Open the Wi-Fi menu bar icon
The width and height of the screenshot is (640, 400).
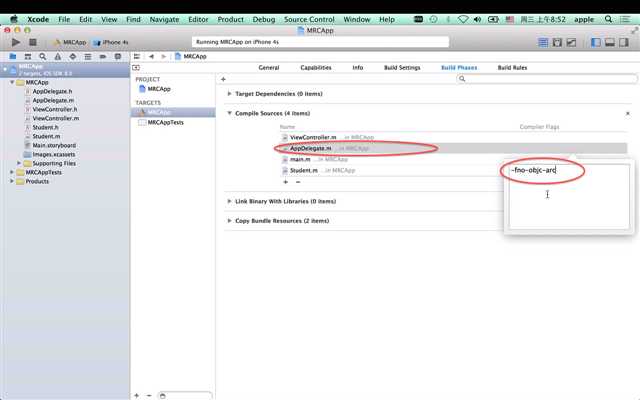tap(463, 19)
